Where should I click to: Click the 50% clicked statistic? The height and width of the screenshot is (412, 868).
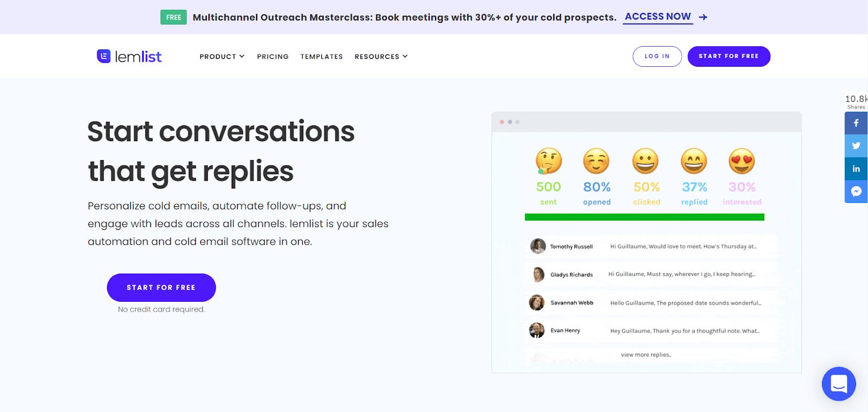tap(647, 193)
